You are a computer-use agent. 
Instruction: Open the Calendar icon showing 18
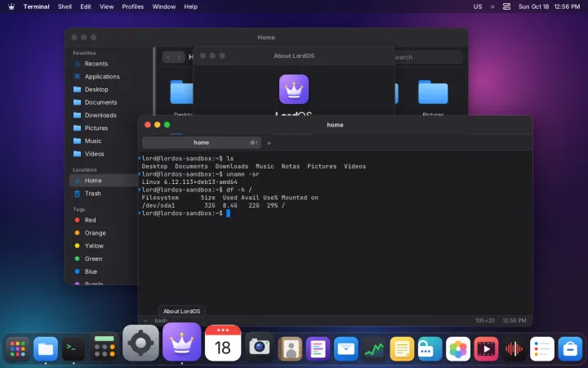click(x=223, y=343)
